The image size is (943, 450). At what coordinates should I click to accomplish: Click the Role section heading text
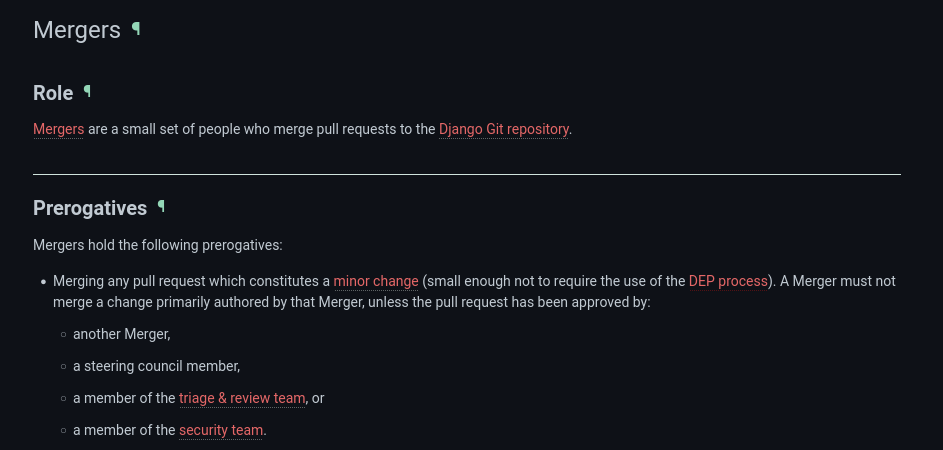point(53,93)
